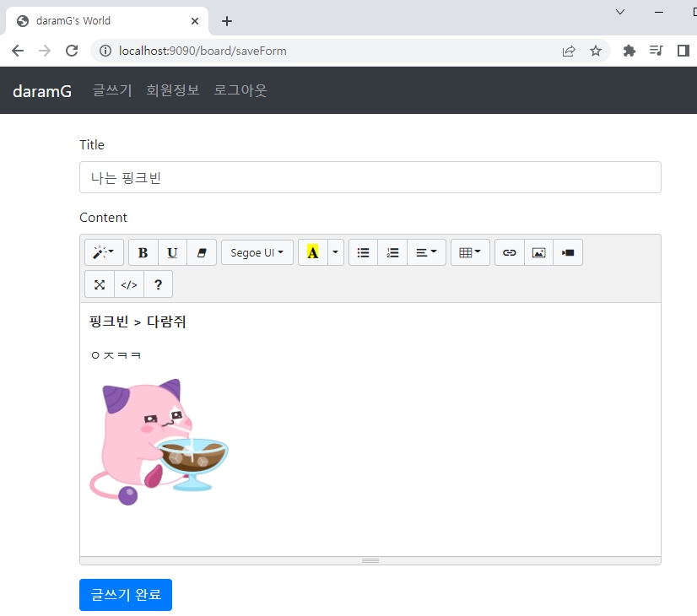
Task: Insert a video with the video icon
Action: pos(568,252)
